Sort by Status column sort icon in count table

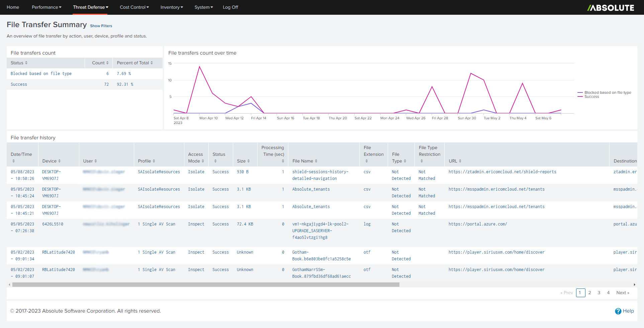point(26,63)
